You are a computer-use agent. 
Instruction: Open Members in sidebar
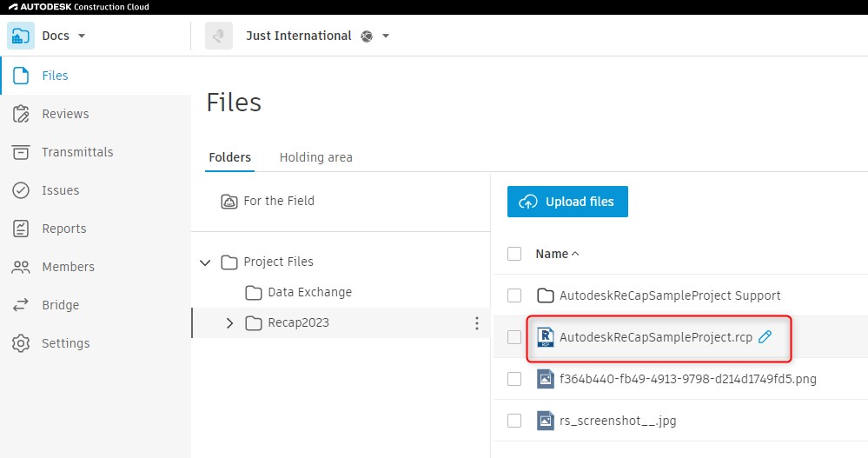coord(68,267)
